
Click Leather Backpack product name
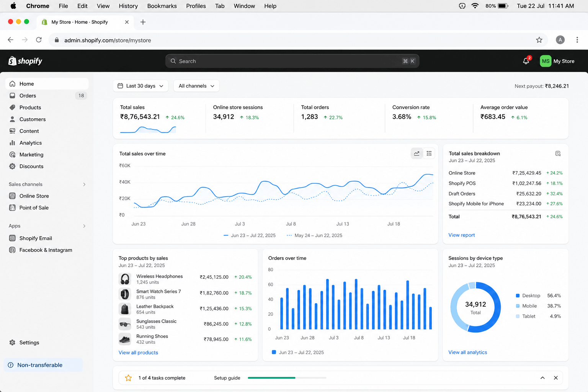[x=155, y=306]
